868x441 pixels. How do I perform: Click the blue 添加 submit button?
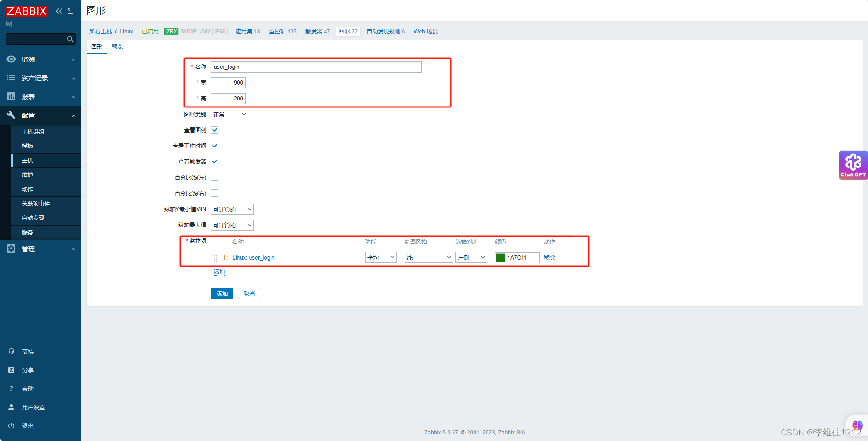pos(222,294)
